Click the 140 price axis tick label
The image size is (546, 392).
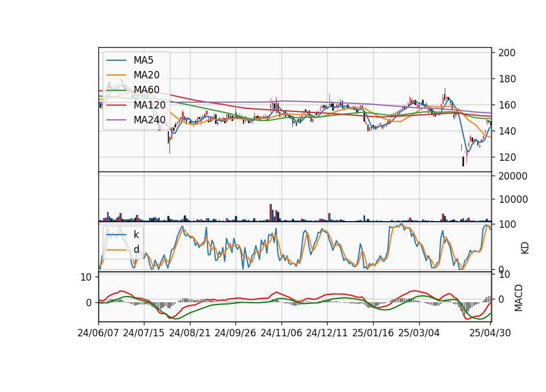(507, 131)
